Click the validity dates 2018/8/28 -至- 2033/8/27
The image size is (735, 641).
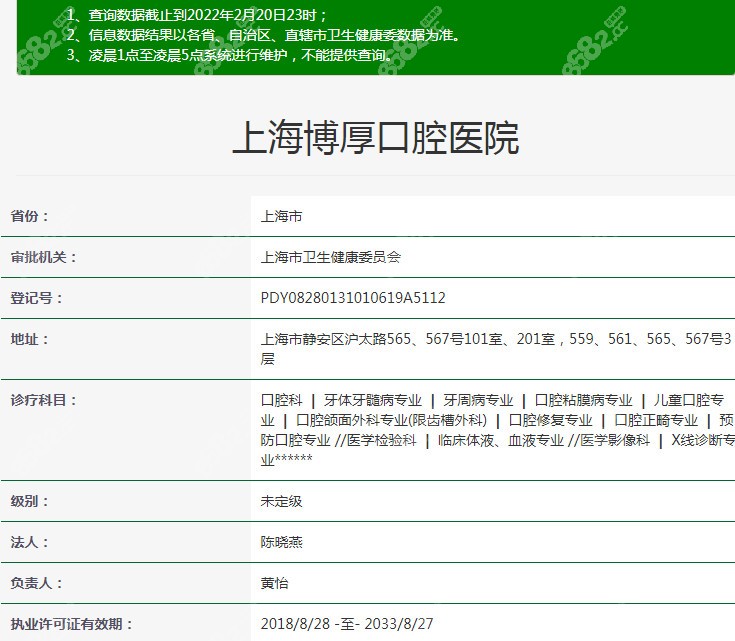pyautogui.click(x=347, y=624)
